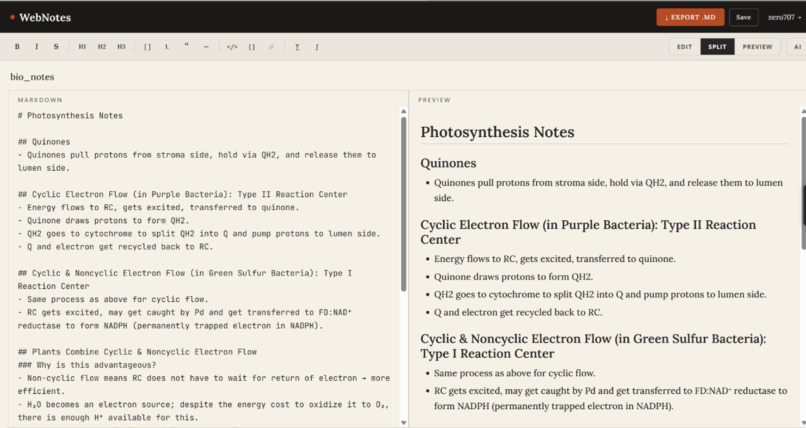Image resolution: width=806 pixels, height=428 pixels.
Task: Insert square brackets checkbox list item
Action: tap(148, 47)
